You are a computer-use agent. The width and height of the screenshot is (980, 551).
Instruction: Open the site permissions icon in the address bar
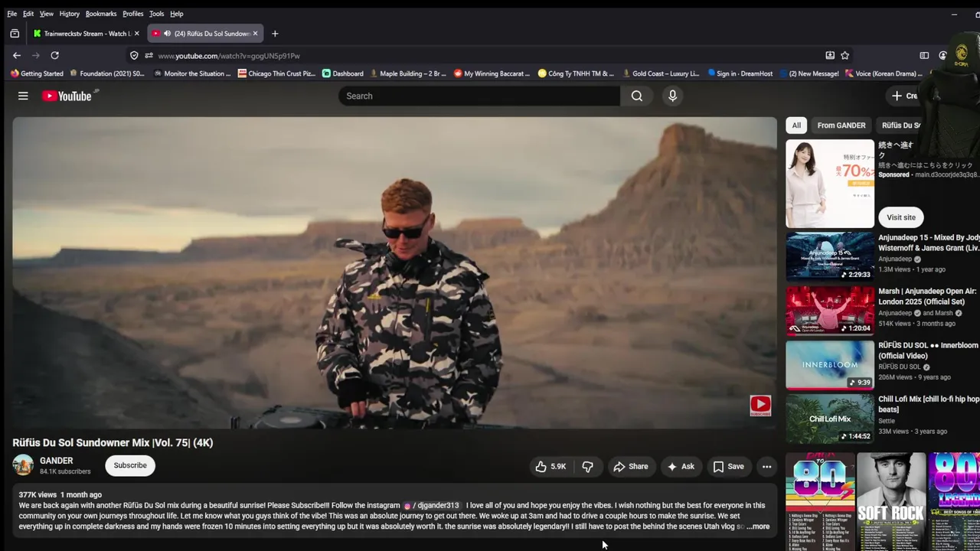(149, 55)
